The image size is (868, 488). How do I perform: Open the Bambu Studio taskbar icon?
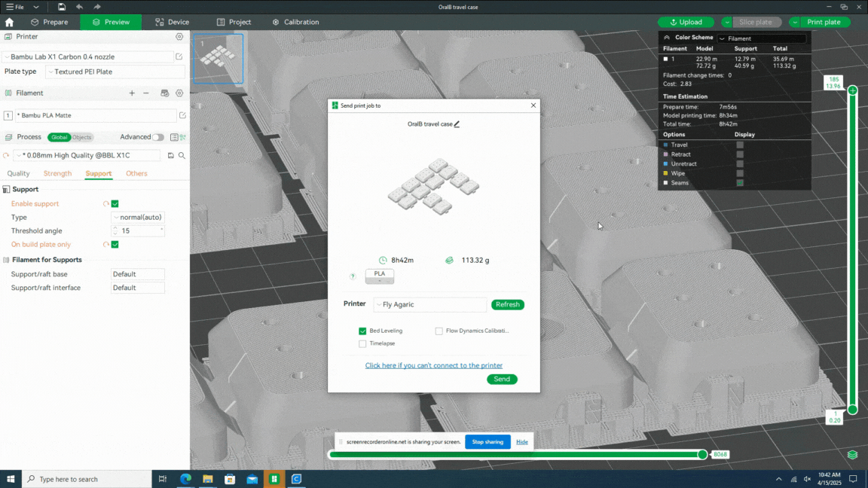tap(274, 479)
